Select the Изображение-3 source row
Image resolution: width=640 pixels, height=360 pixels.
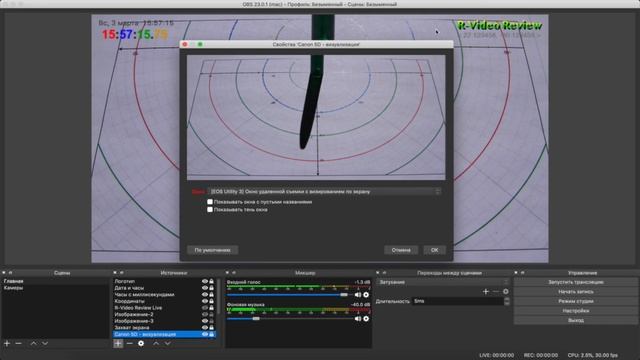tap(164, 321)
